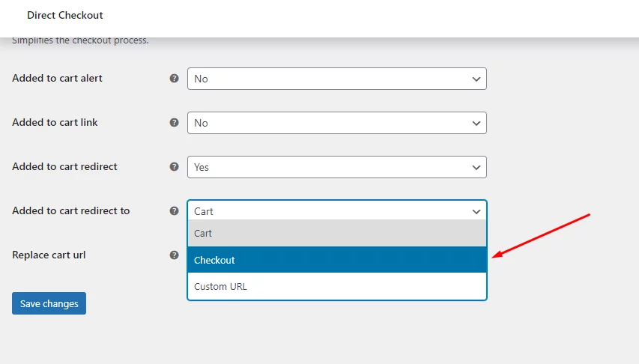Click the Simplifies the checkout process description
This screenshot has height=364, width=639.
pyautogui.click(x=80, y=40)
